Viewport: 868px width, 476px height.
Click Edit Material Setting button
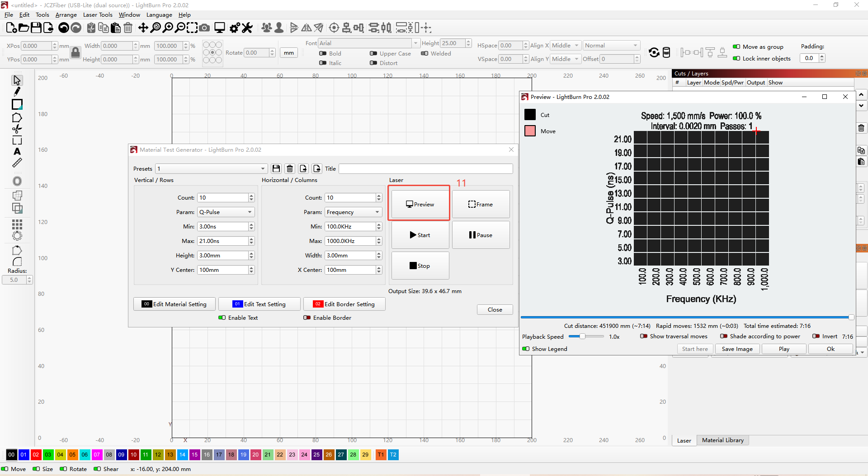point(175,304)
